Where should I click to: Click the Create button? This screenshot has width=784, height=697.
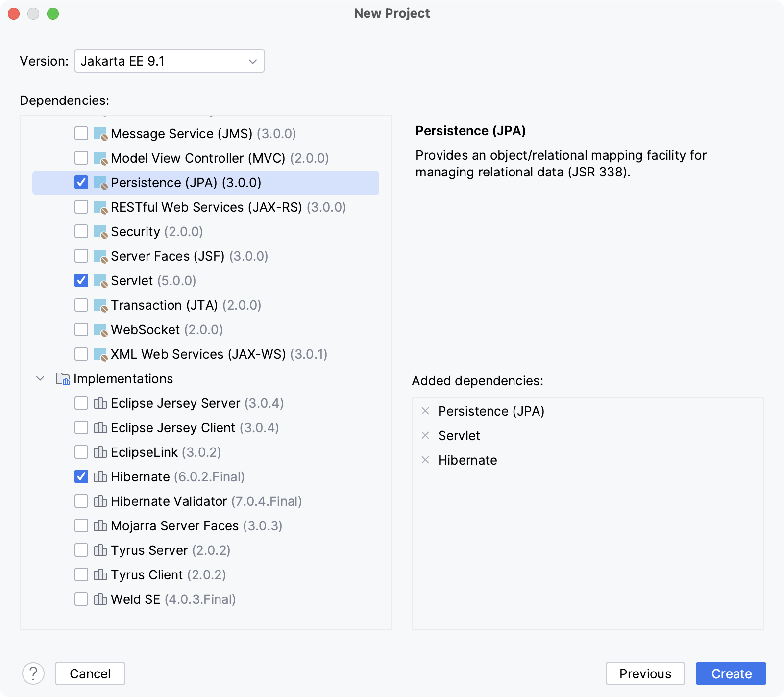click(730, 673)
